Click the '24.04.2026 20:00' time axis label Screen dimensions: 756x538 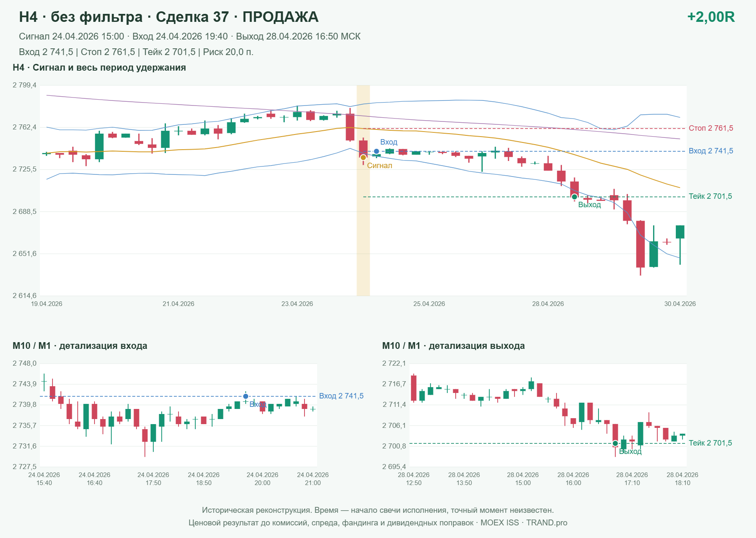click(262, 479)
